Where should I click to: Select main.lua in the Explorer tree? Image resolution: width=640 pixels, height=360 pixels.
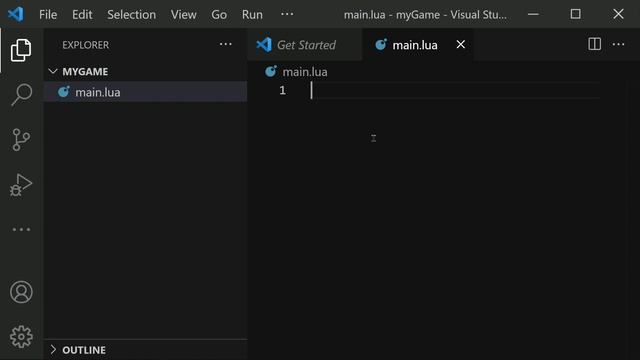coord(145,92)
